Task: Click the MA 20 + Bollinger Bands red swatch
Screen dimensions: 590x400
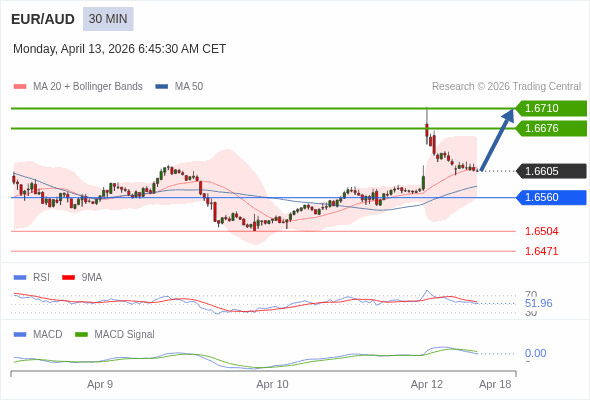Action: point(20,87)
